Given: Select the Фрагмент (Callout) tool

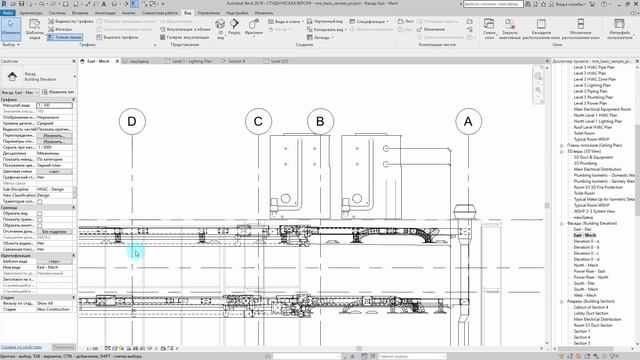Looking at the screenshot, I should tap(254, 27).
